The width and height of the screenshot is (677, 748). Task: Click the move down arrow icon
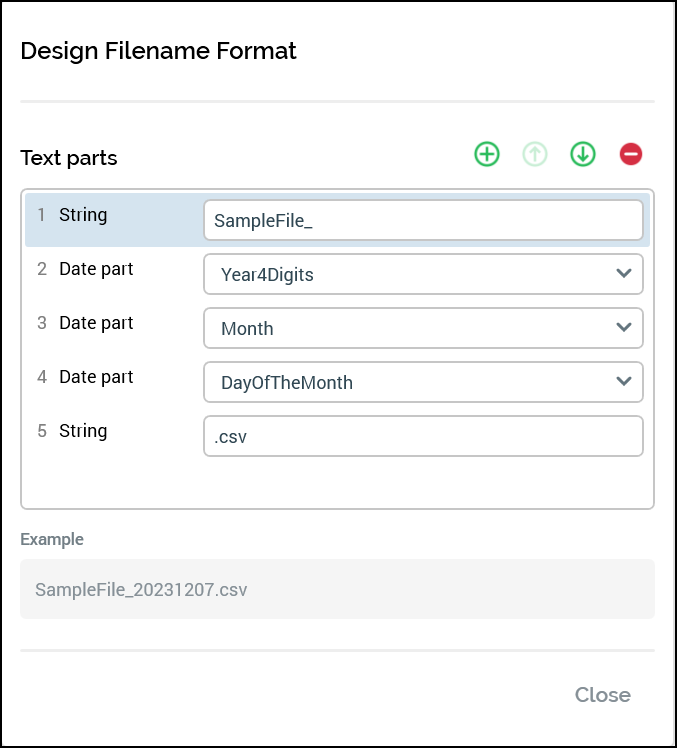click(x=583, y=154)
